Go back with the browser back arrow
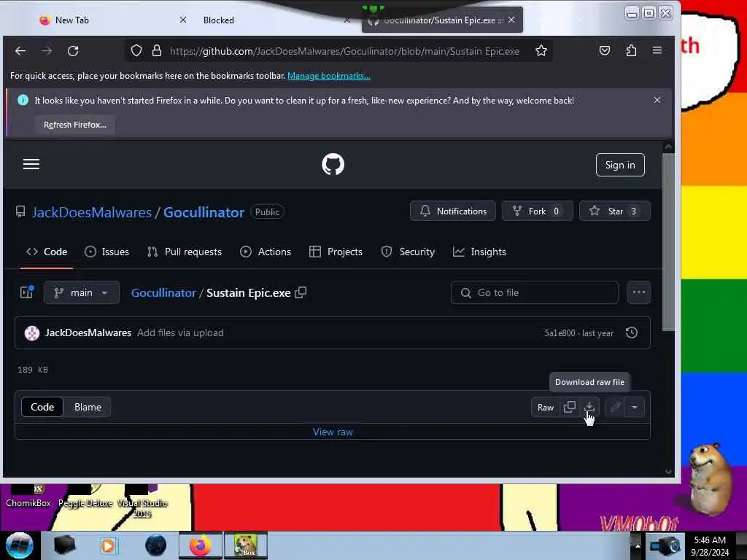 pyautogui.click(x=20, y=51)
